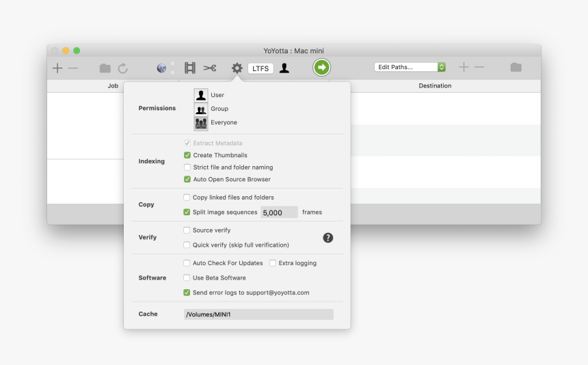
Task: Click the LTFS button
Action: pyautogui.click(x=260, y=68)
